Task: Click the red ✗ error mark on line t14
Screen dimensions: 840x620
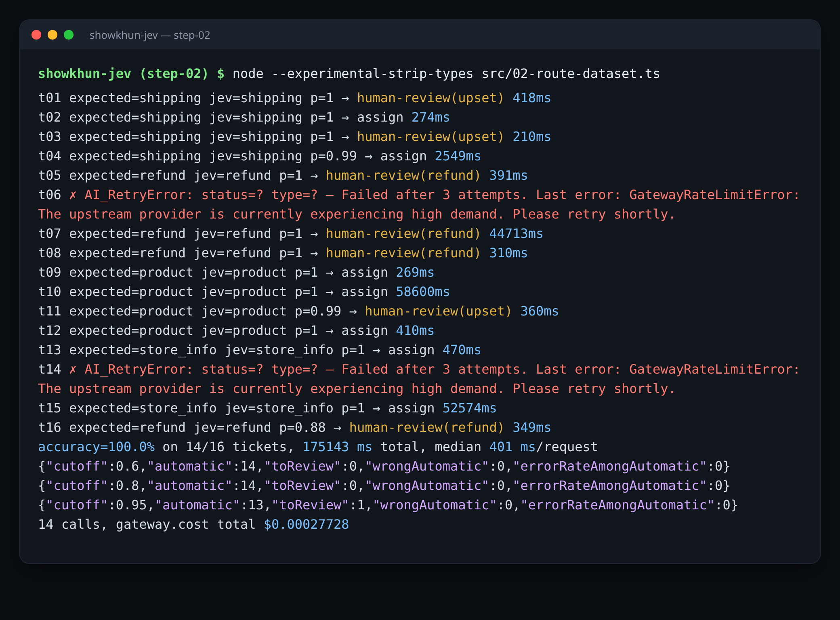Action: 73,370
